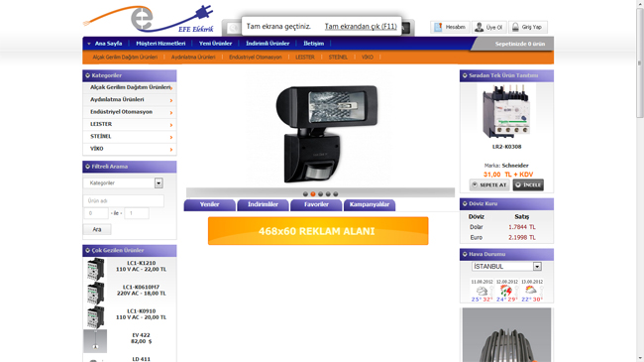The image size is (644, 362).
Task: Expand Aydınlatma Ürünleri category arrow
Action: (171, 100)
